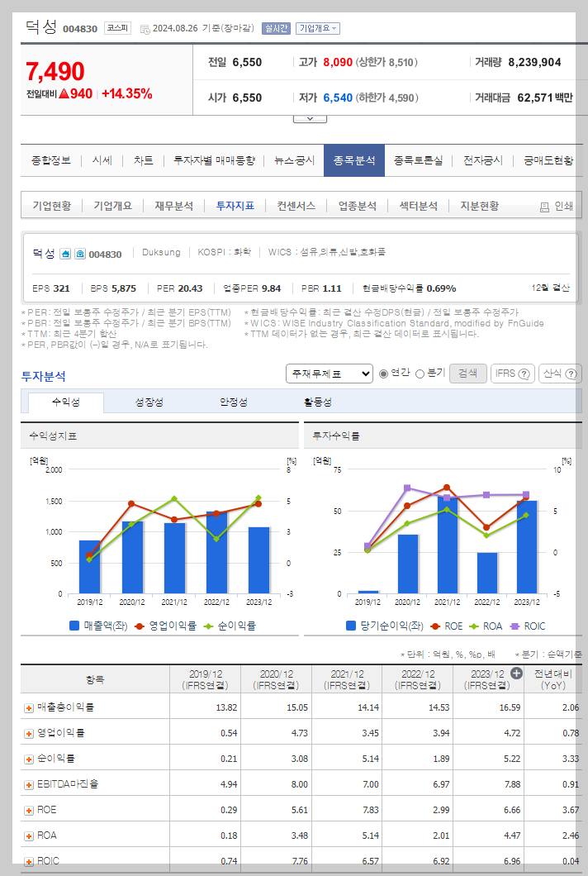The height and width of the screenshot is (876, 588).
Task: Expand the ROE row
Action: coord(29,811)
